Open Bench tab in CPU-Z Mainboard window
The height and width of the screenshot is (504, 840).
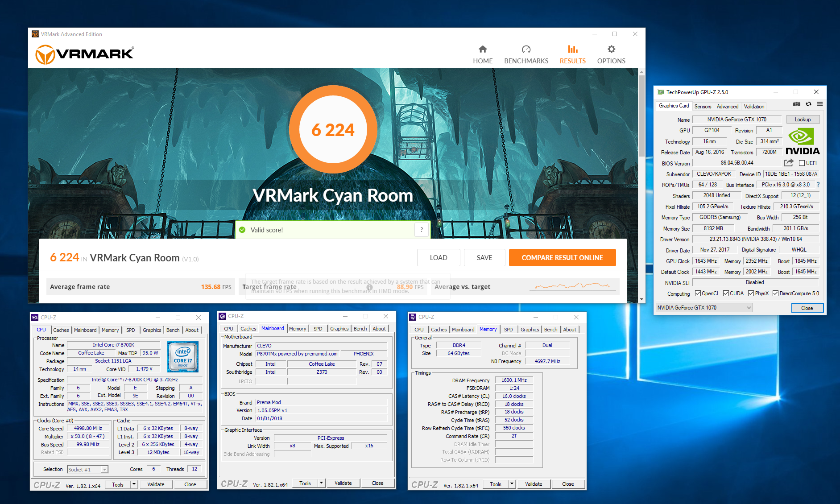pos(360,329)
